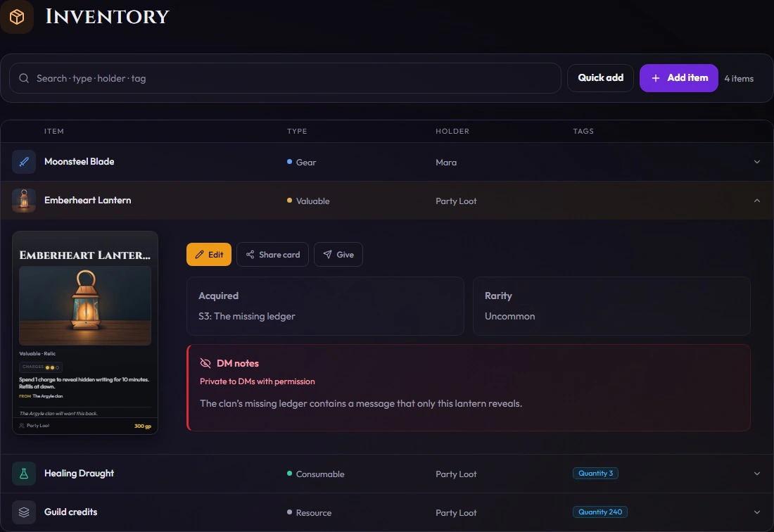
Task: Select the Guild credits item name
Action: click(x=70, y=512)
